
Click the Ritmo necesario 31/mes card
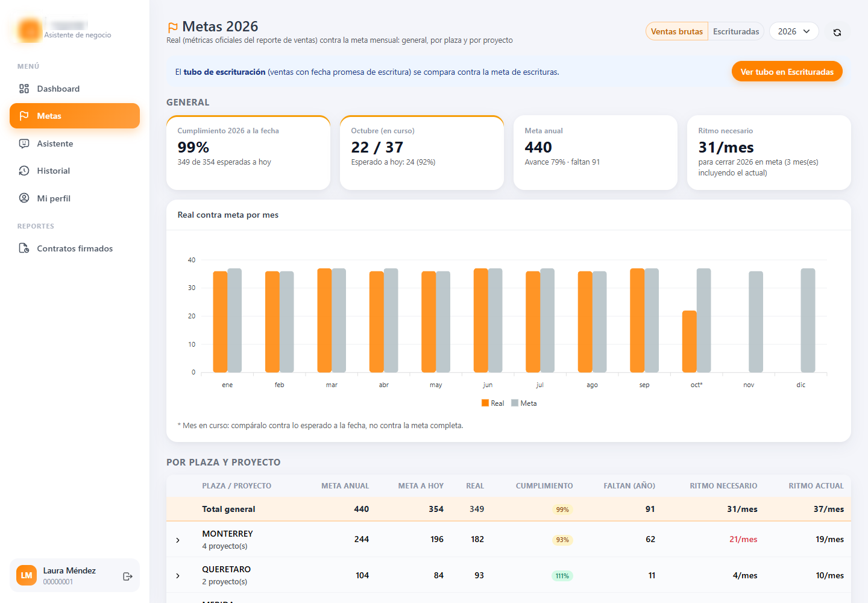pos(769,153)
